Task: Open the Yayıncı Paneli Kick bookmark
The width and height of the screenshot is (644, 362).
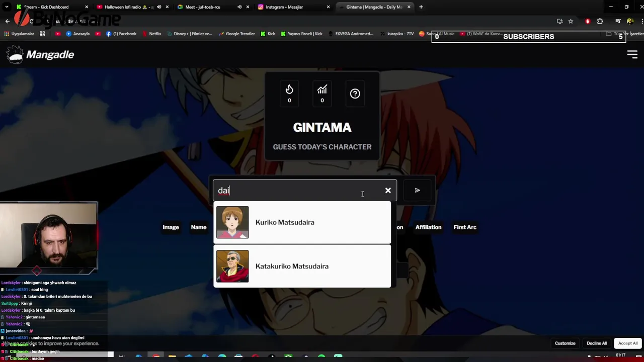Action: pos(301,34)
